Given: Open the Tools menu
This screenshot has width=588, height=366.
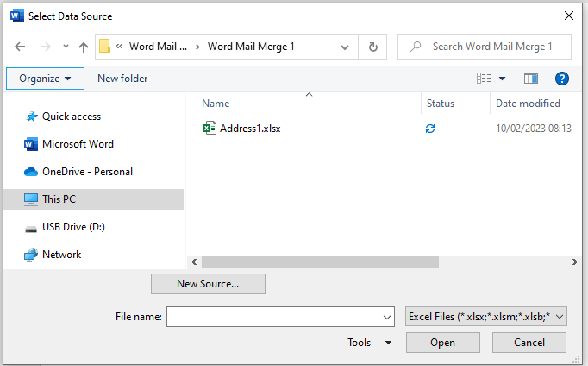Looking at the screenshot, I should [x=360, y=343].
